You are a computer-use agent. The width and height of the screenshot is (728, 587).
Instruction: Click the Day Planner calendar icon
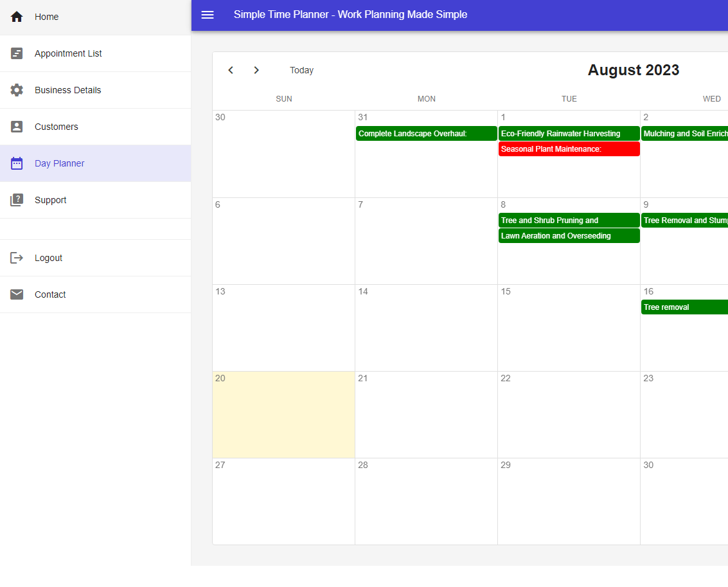[17, 163]
